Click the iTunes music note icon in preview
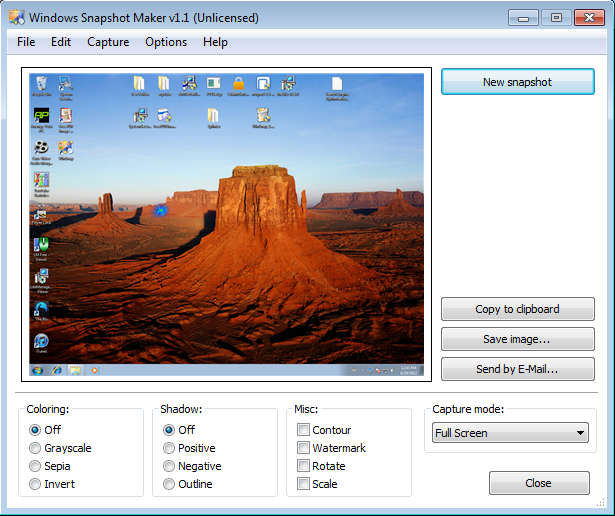The width and height of the screenshot is (615, 516). [41, 341]
